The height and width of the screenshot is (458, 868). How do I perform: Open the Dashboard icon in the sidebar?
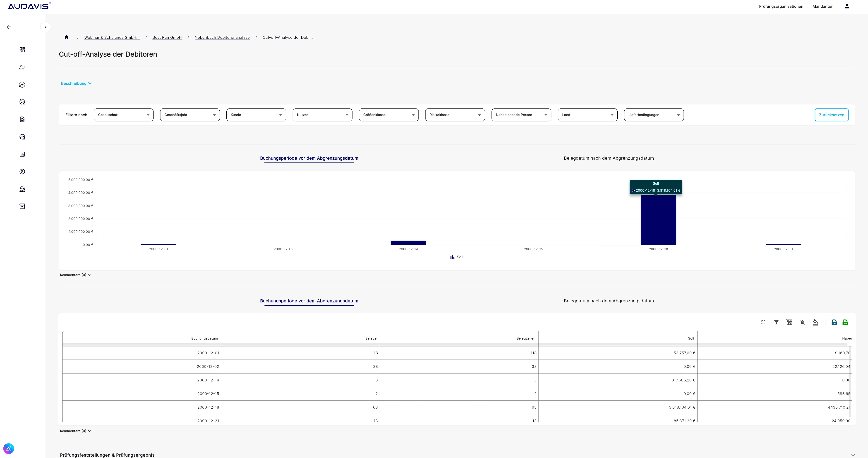tap(22, 50)
